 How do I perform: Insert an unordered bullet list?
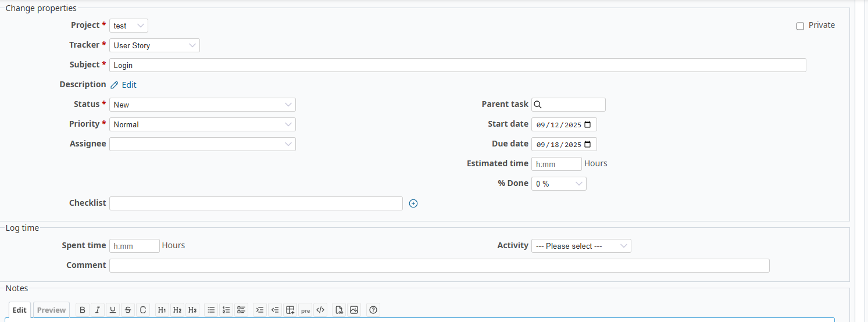tap(212, 310)
